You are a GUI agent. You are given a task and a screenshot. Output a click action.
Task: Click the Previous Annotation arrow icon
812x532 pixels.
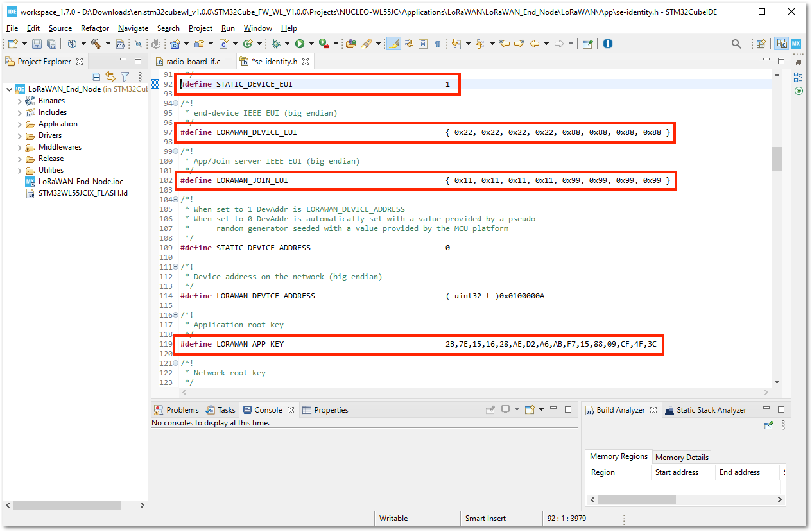pos(479,44)
